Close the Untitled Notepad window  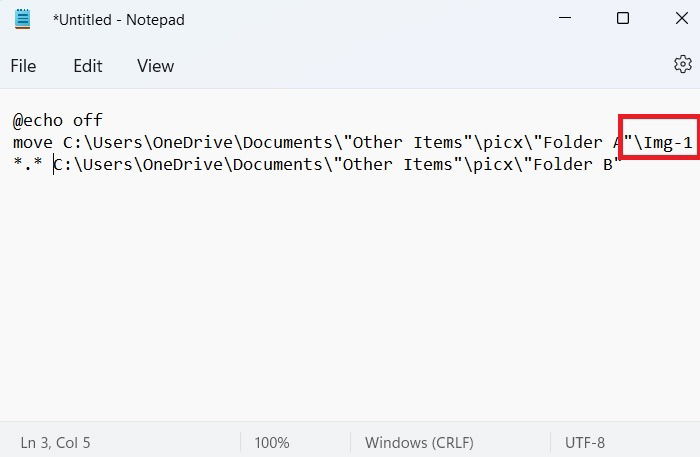point(682,18)
